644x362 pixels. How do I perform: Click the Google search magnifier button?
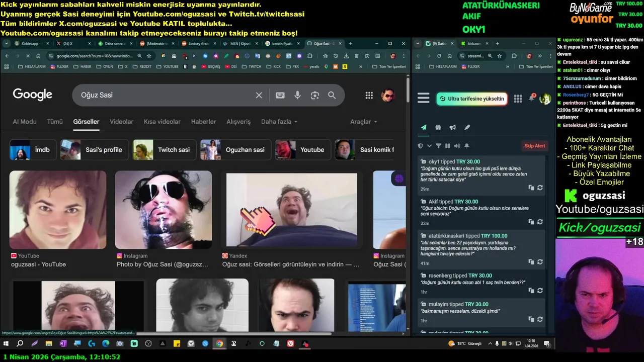coord(332,95)
